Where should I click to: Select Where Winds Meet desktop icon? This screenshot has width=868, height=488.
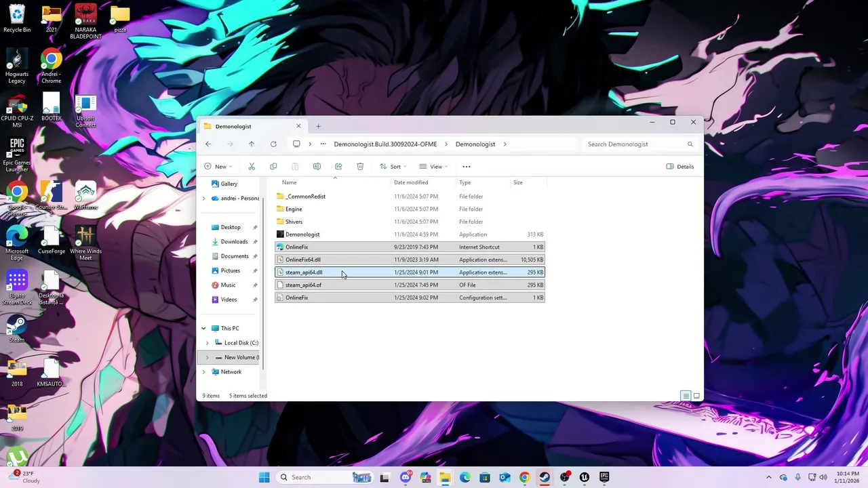click(x=85, y=244)
